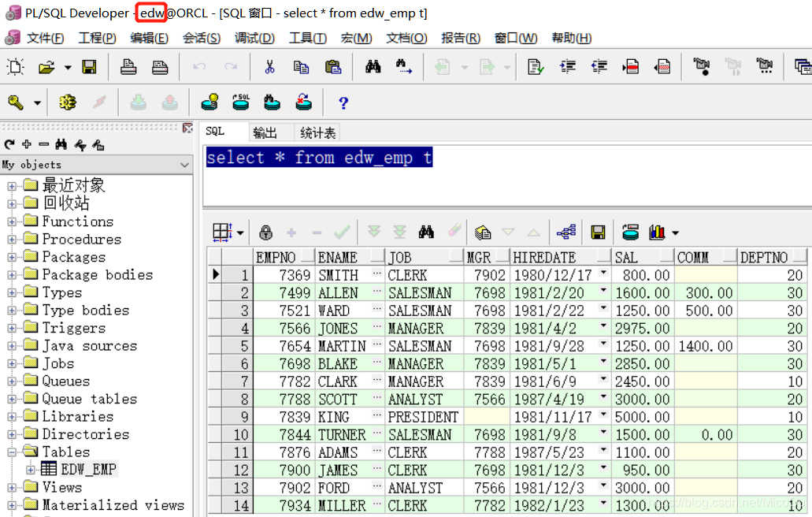Screen dimensions: 812x517
Task: Open the 工具(T) menu
Action: (308, 39)
